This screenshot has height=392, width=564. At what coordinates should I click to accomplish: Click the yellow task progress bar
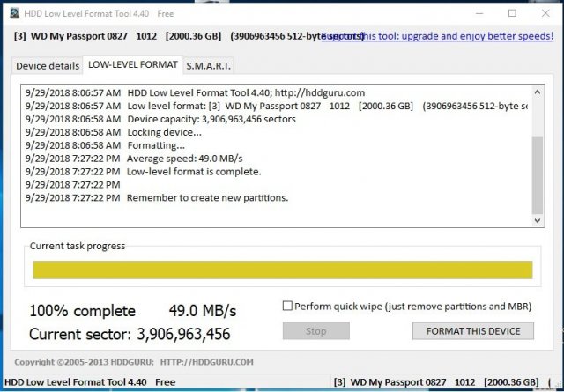(x=282, y=270)
